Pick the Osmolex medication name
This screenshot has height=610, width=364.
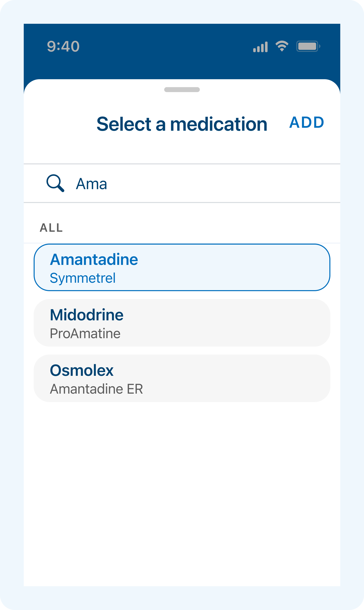coord(82,370)
